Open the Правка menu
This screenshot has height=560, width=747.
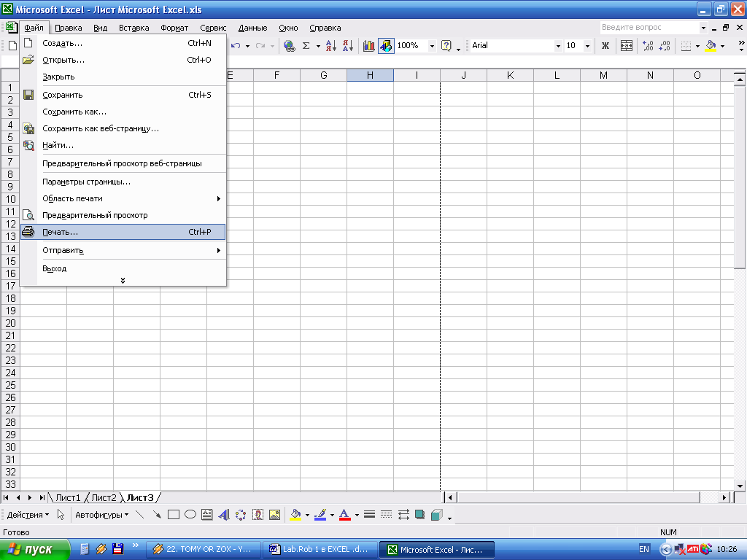(x=68, y=28)
